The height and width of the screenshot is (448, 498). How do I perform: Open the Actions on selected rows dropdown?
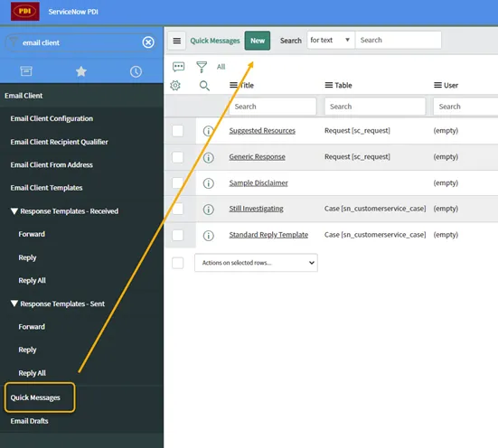[x=256, y=263]
